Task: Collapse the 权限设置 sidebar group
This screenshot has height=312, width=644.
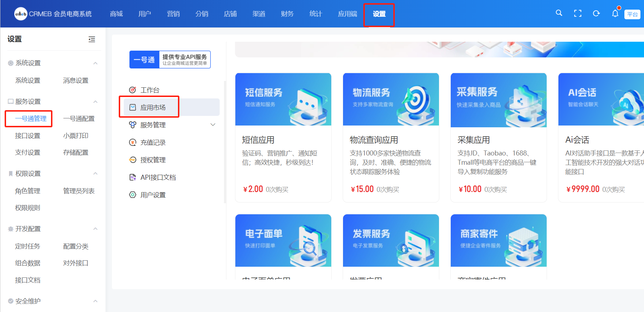Action: (95, 174)
